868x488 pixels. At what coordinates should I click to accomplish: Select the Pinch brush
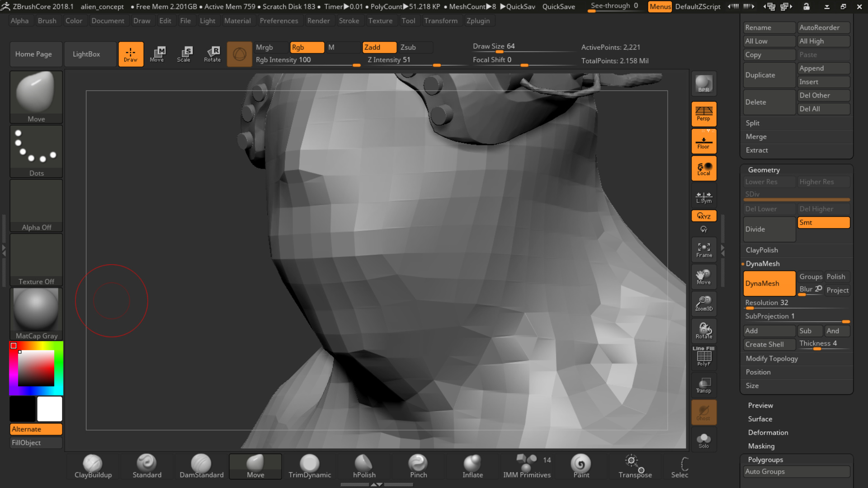pyautogui.click(x=418, y=466)
